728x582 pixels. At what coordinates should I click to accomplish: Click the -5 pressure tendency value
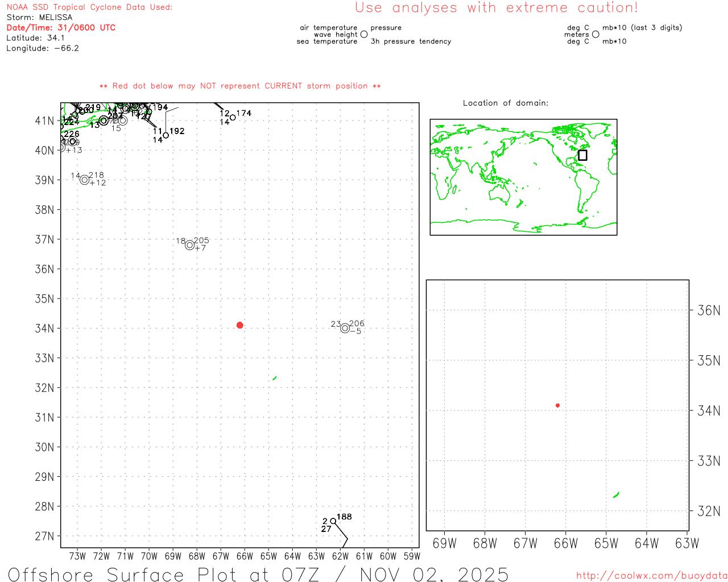[355, 331]
